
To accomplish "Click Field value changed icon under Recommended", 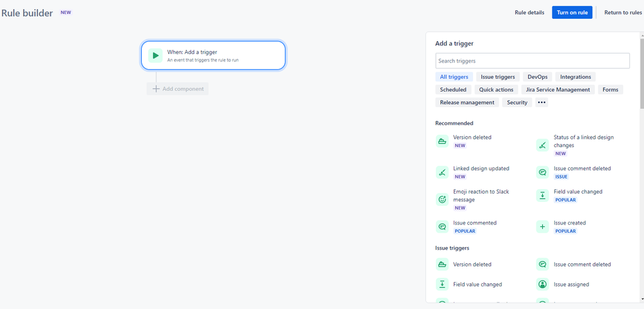I will coord(543,195).
